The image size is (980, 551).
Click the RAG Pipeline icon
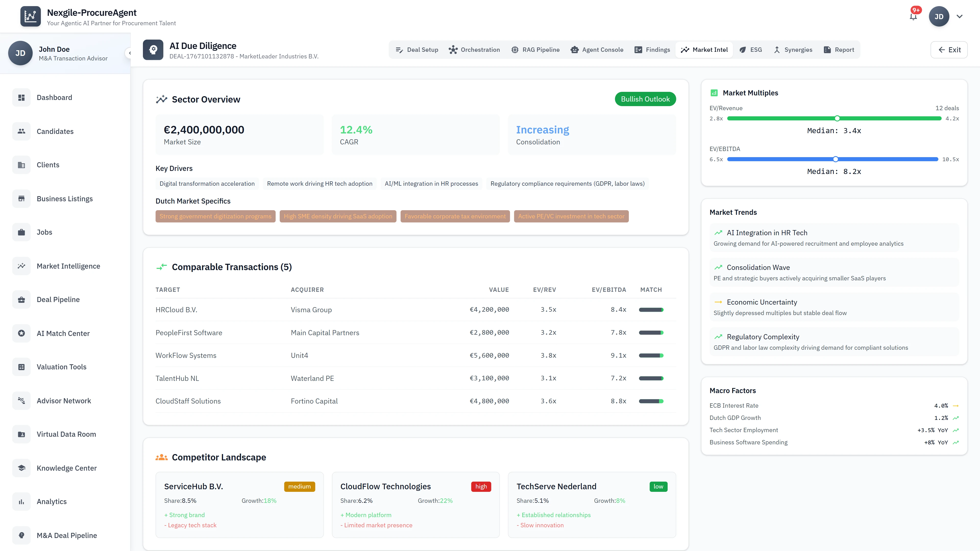tap(515, 49)
